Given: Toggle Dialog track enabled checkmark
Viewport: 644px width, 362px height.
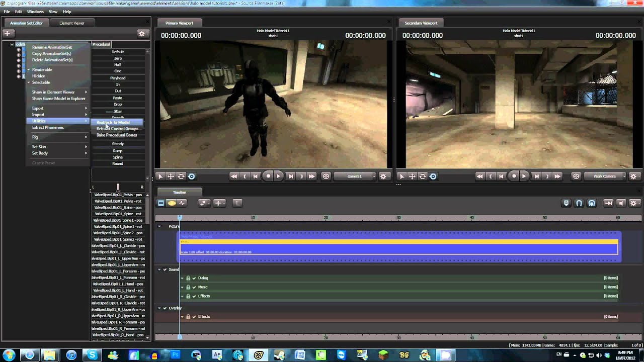Looking at the screenshot, I should coord(194,278).
